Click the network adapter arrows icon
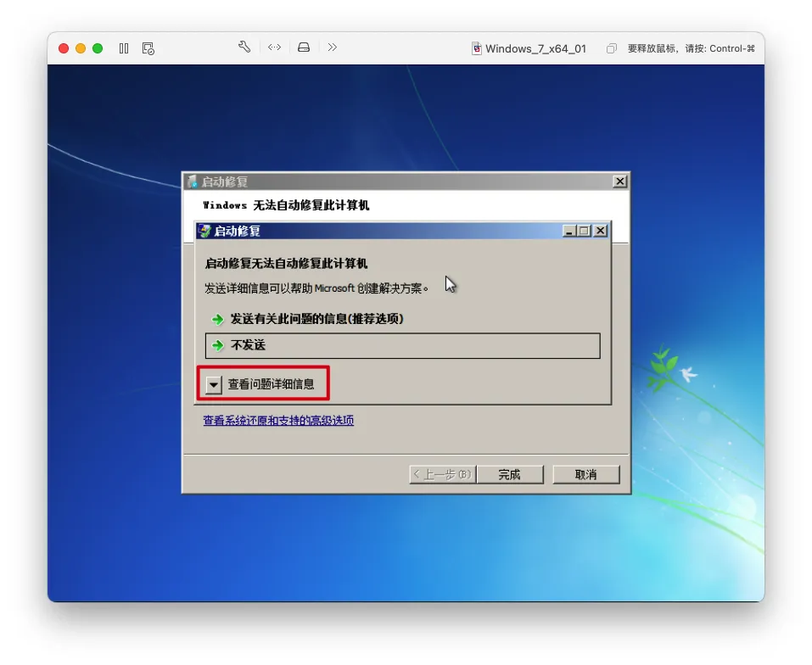The width and height of the screenshot is (812, 665). tap(274, 47)
